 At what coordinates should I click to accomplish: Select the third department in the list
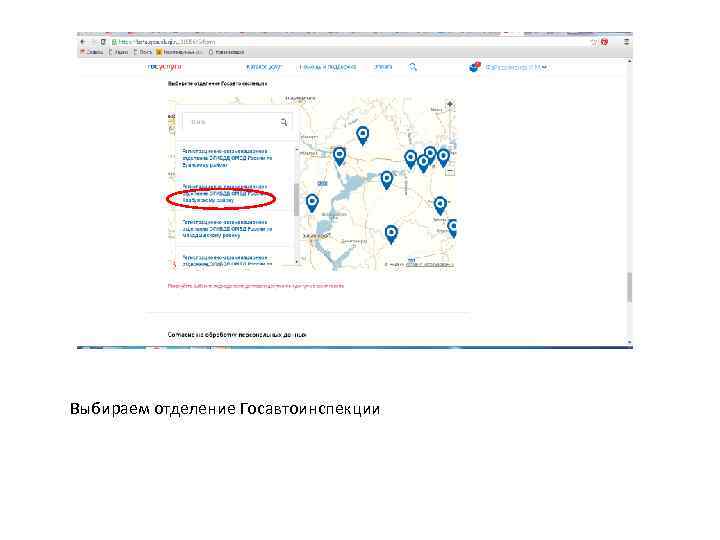point(227,229)
